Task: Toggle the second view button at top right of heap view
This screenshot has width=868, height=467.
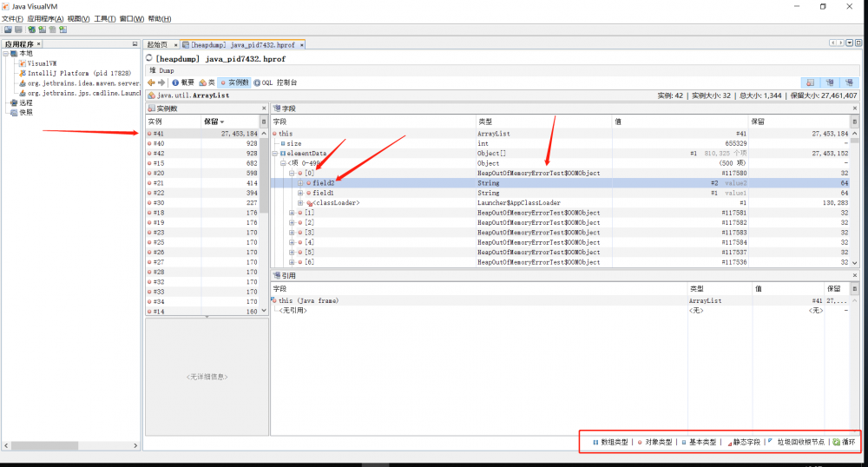Action: (x=830, y=82)
